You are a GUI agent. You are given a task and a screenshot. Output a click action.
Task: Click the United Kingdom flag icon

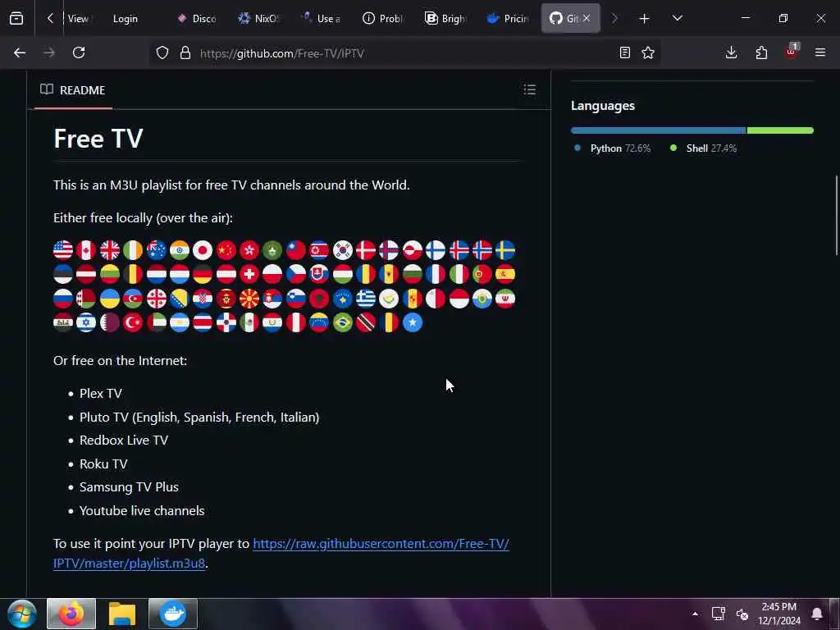point(110,250)
